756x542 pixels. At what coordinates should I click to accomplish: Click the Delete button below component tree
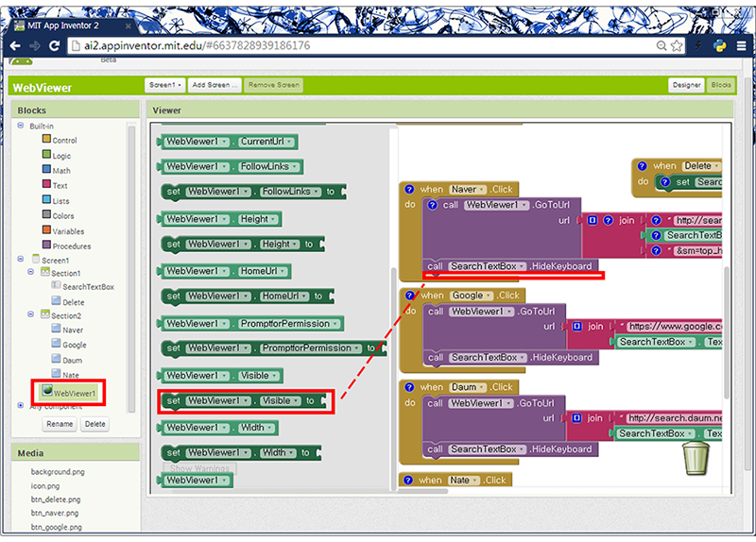click(x=95, y=424)
